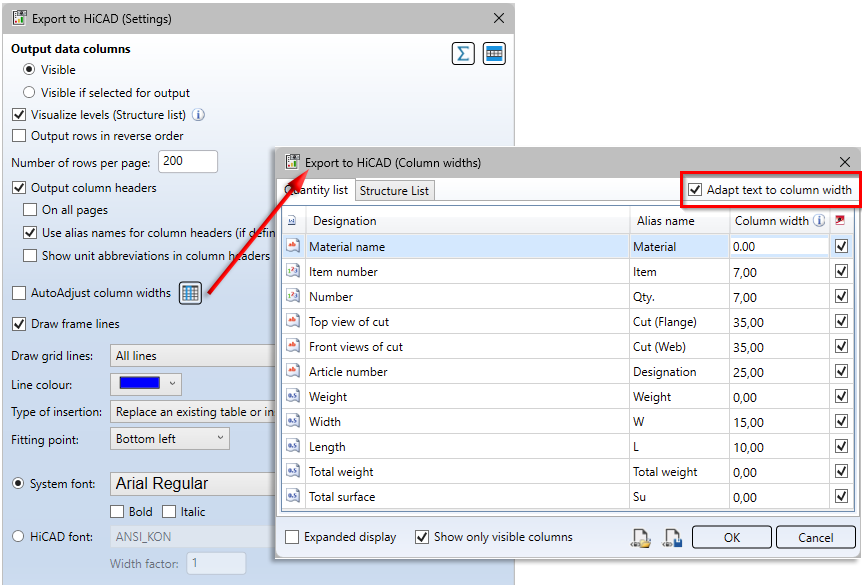The height and width of the screenshot is (585, 865).
Task: Click the table columns icon beside Sigma
Action: click(494, 54)
